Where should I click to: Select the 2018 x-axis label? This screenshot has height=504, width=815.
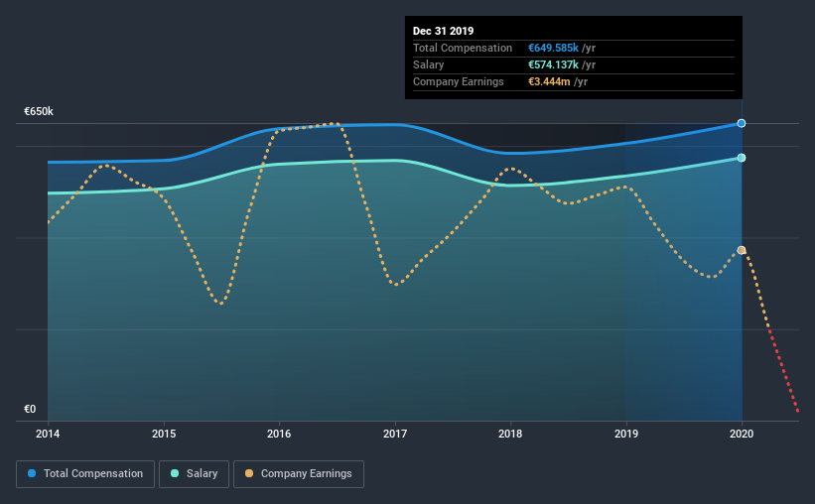coord(510,434)
